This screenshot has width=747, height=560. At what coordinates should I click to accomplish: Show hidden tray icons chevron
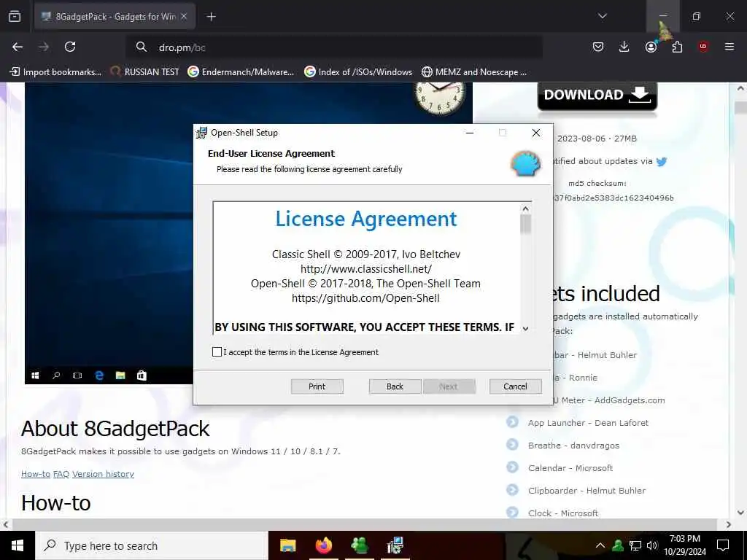click(600, 545)
